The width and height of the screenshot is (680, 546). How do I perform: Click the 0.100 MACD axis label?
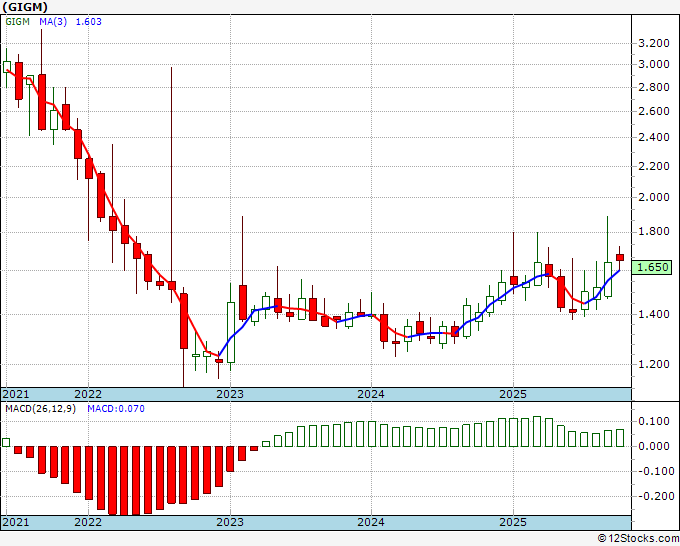click(x=654, y=422)
